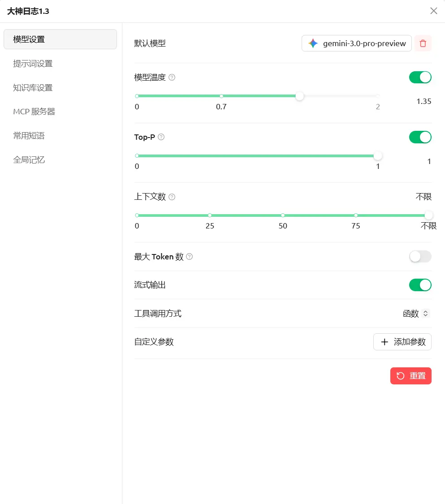
Task: Click the help icon next to 最大 Token 数
Action: pyautogui.click(x=189, y=257)
